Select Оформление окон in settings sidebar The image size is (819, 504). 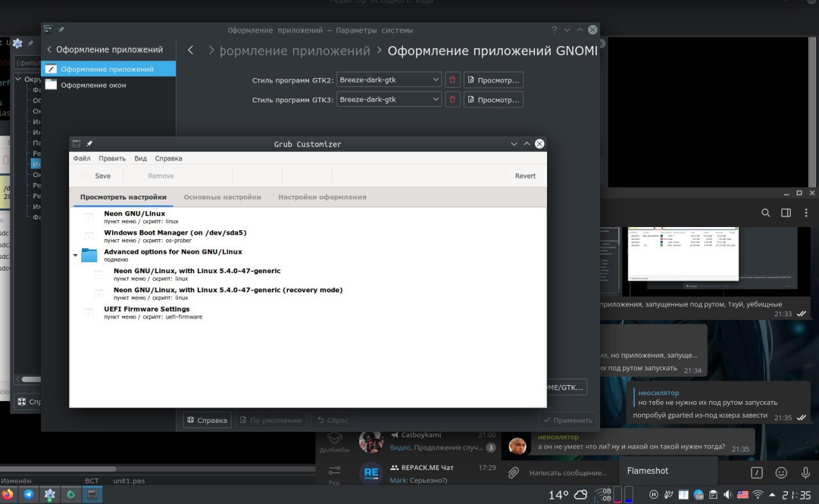108,85
